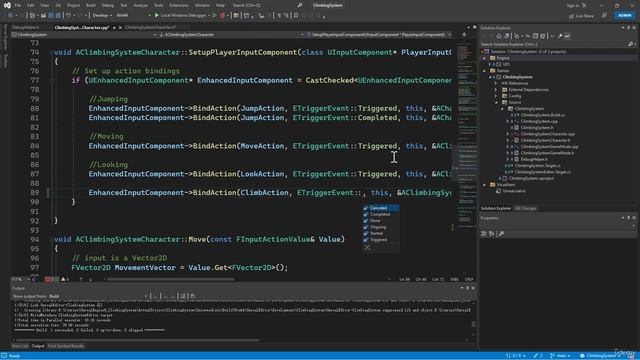This screenshot has height=360, width=640.
Task: Select ClimbingSystem.uproject file
Action: point(531,178)
